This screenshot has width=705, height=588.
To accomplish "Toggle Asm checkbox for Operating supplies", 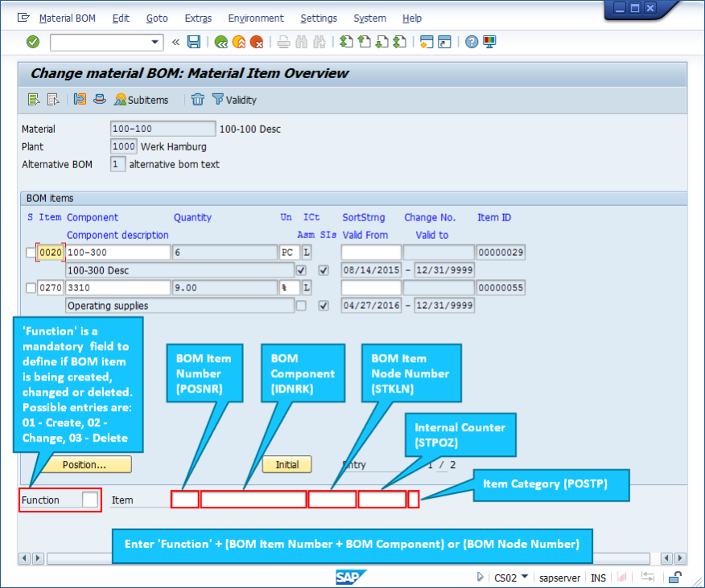I will point(301,306).
